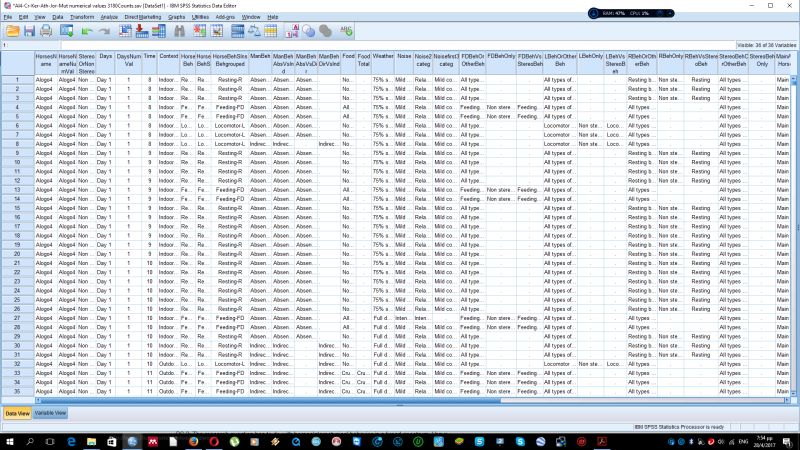
Task: Open Microsoft Edge from the taskbar
Action: [71, 441]
